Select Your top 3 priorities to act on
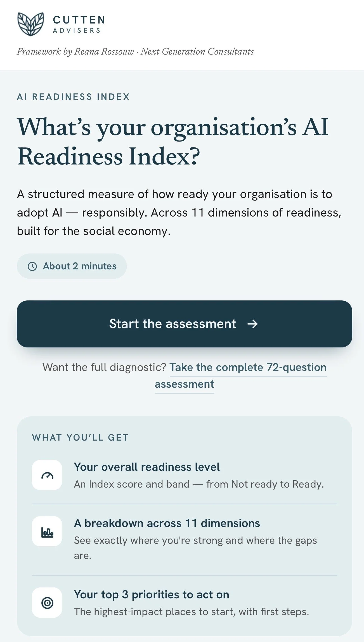Image resolution: width=364 pixels, height=642 pixels. pos(152,595)
